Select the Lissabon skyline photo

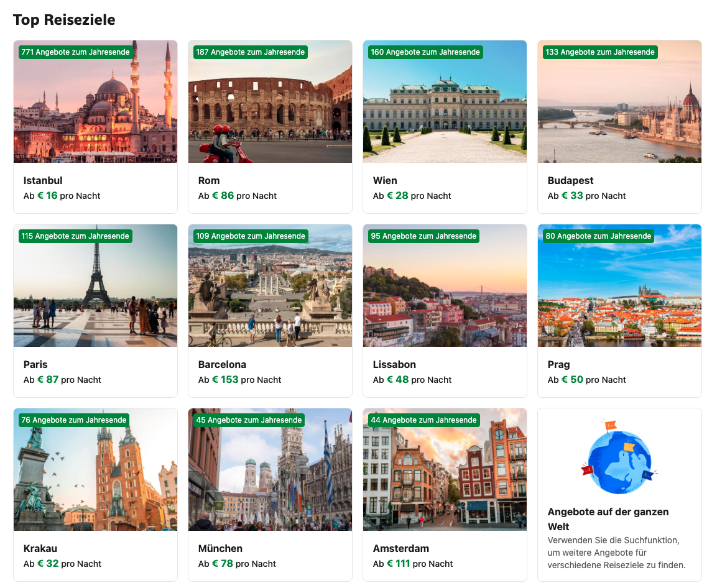click(445, 285)
